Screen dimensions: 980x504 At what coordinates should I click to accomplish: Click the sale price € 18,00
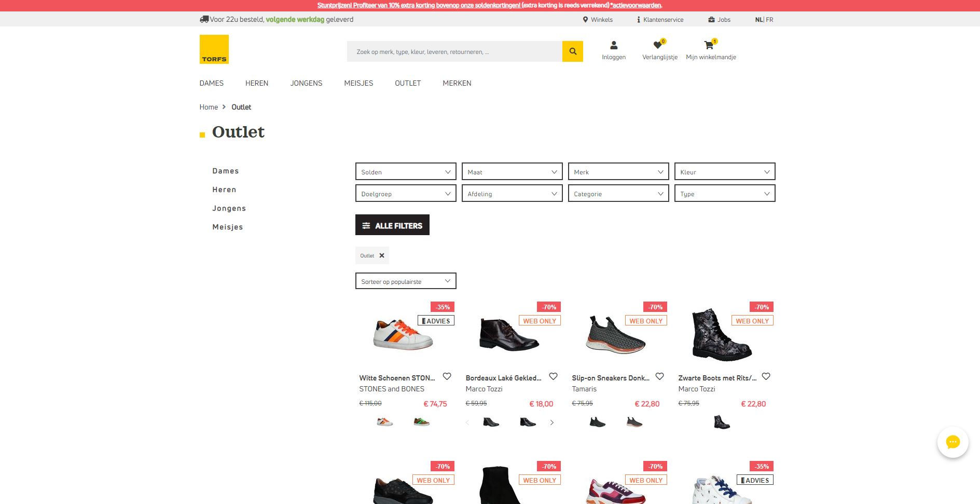pyautogui.click(x=541, y=404)
